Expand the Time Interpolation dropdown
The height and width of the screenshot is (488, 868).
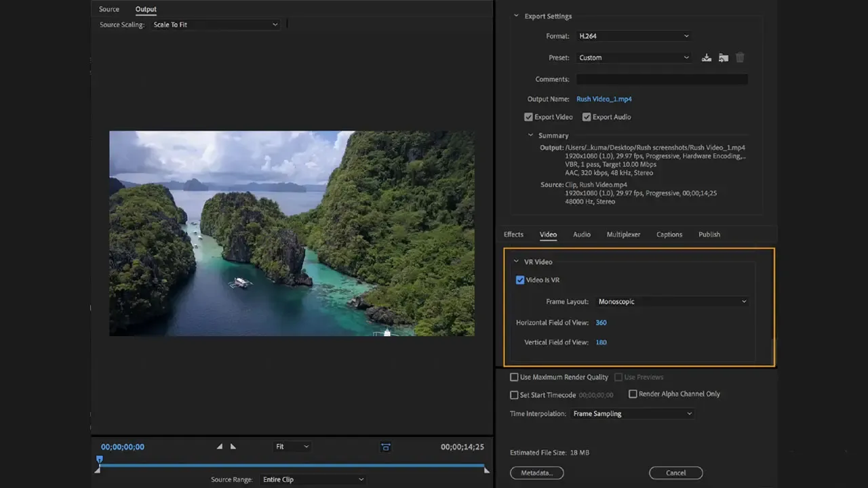[x=632, y=413]
